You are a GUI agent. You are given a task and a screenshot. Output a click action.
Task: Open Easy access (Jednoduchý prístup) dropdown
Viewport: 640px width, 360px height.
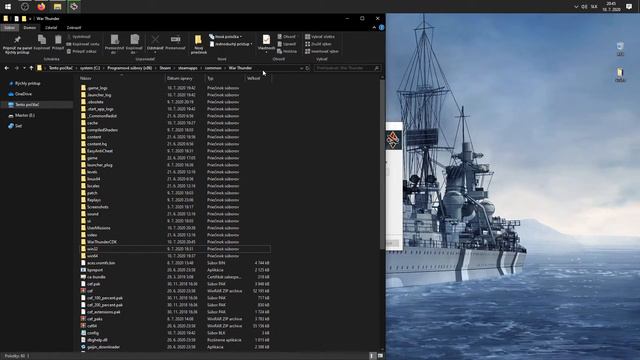[231, 44]
